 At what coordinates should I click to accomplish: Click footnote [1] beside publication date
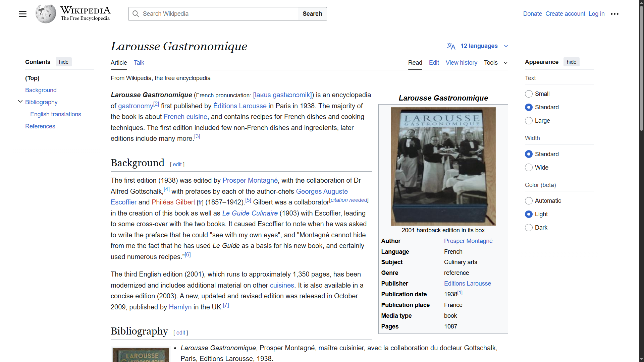pos(460,293)
